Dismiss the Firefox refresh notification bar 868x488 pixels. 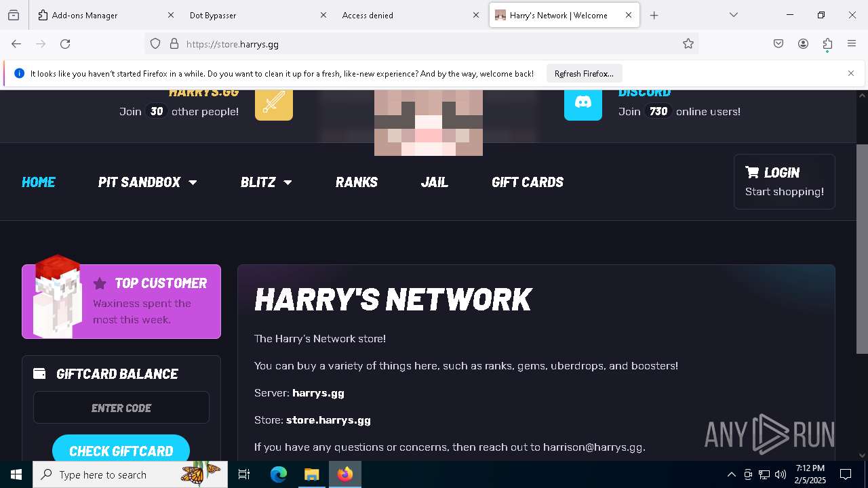pyautogui.click(x=851, y=73)
